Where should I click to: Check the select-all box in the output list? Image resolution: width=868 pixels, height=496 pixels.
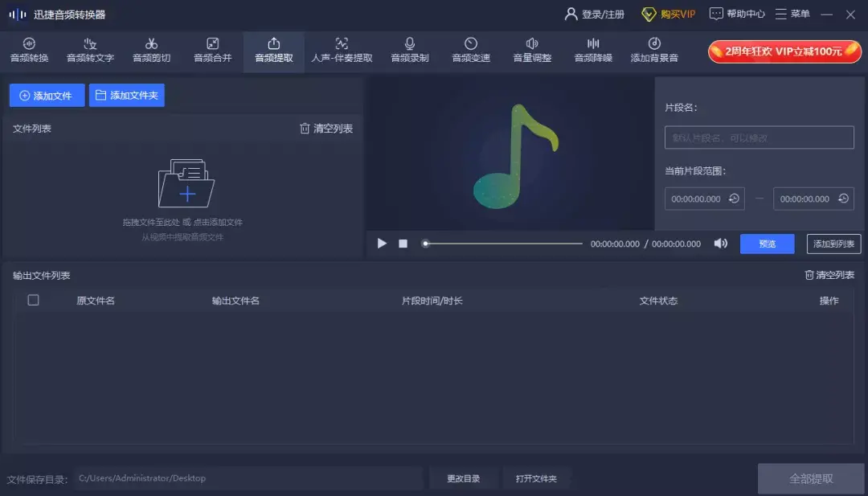[x=33, y=300]
